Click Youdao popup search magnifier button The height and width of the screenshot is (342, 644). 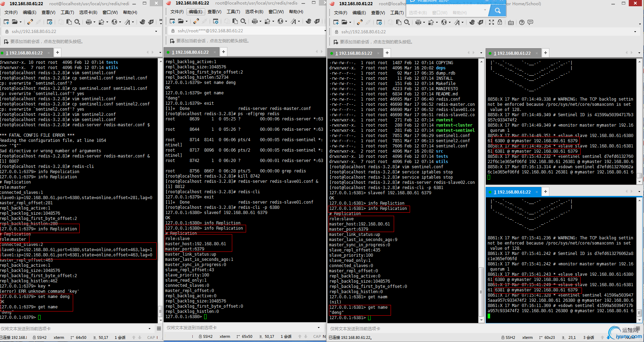point(497,11)
